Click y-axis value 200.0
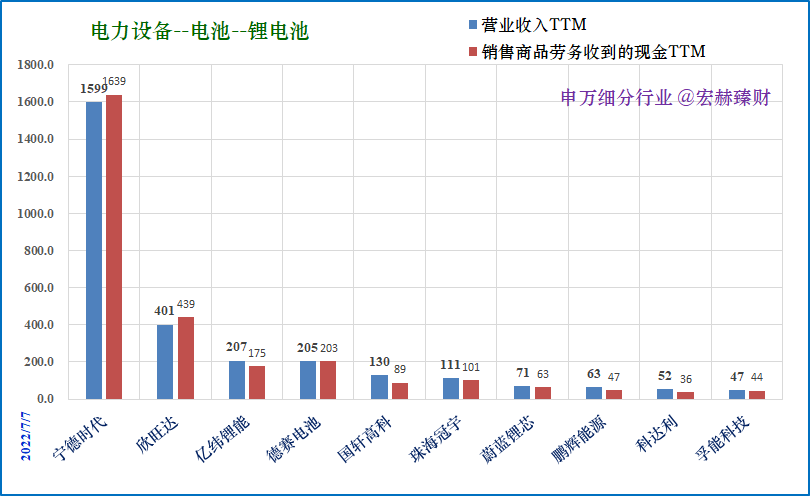Image resolution: width=810 pixels, height=496 pixels. [39, 362]
